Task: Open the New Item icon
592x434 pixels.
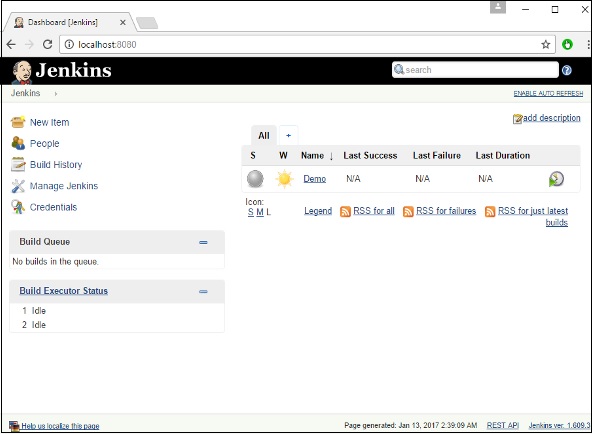Action: point(18,122)
